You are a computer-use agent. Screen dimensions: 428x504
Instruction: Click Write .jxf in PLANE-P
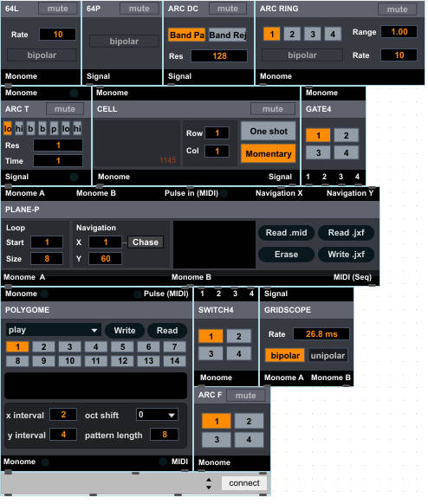(346, 255)
